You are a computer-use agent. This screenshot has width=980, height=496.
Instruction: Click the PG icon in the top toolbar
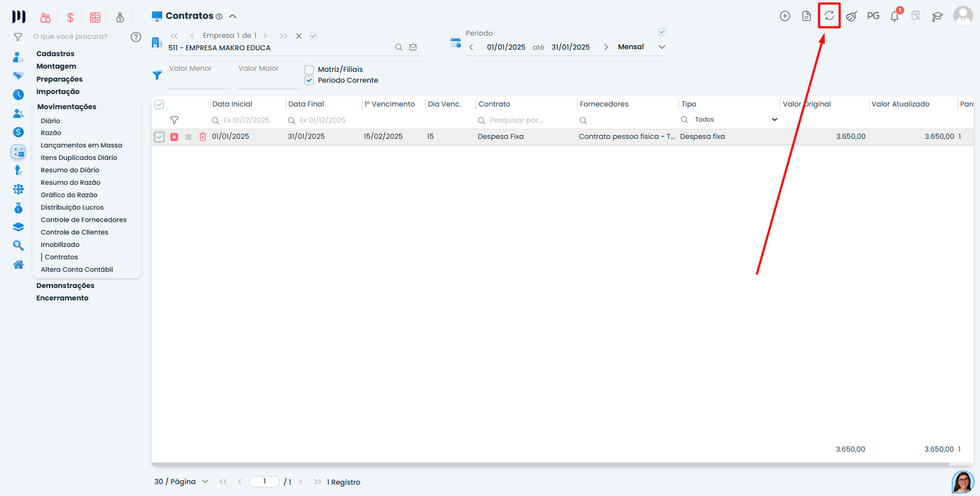873,16
